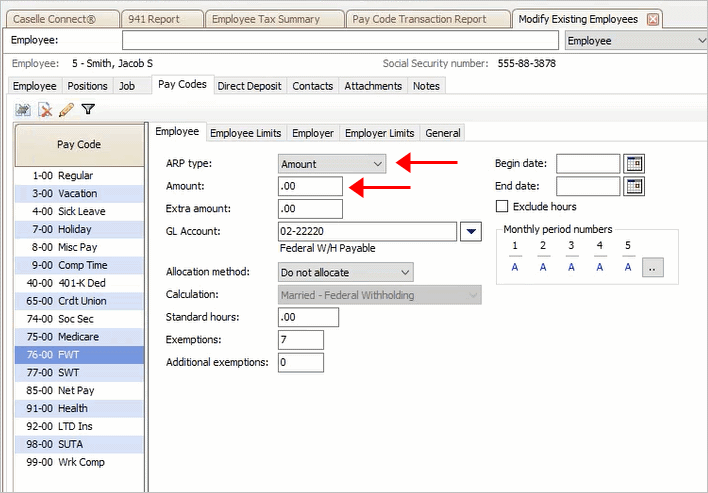Click the End date input field
The height and width of the screenshot is (493, 708).
coord(588,186)
